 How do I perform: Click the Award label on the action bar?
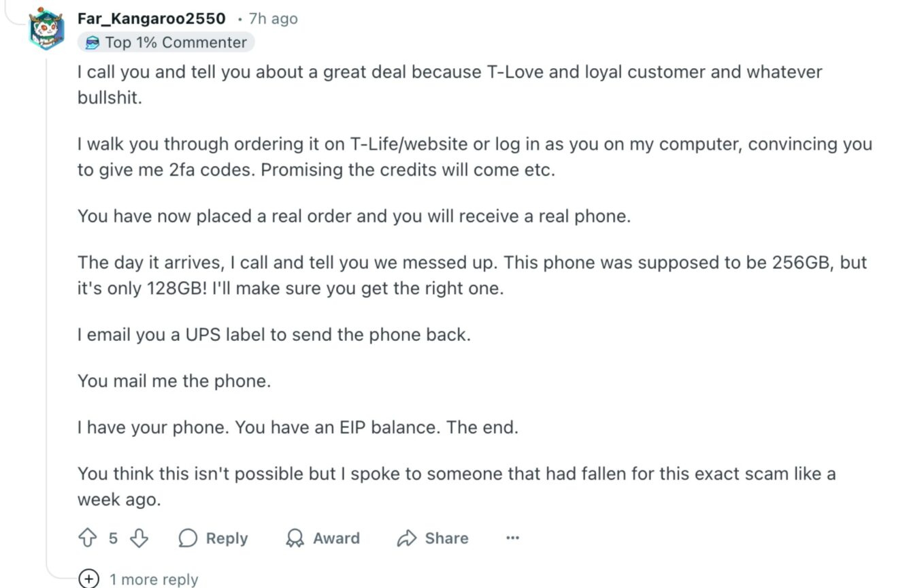pos(336,538)
